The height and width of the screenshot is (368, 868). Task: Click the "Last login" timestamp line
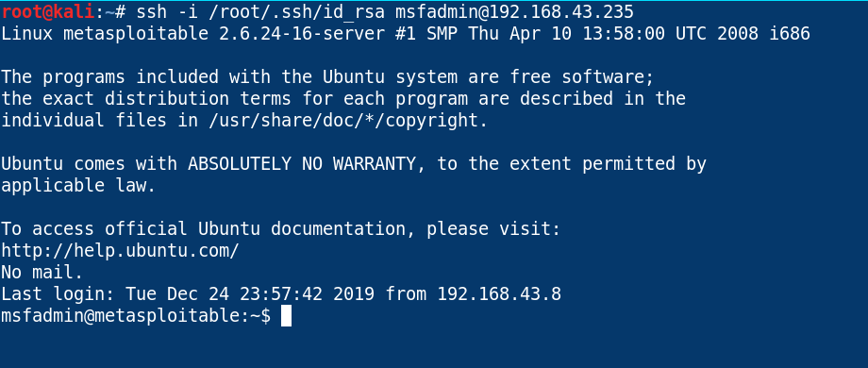pyautogui.click(x=281, y=293)
